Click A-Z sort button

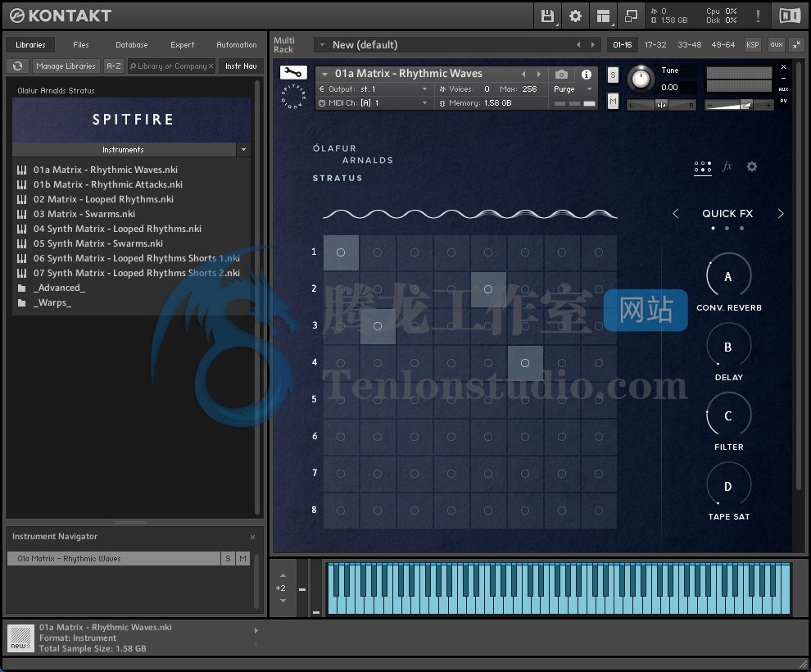click(x=113, y=66)
